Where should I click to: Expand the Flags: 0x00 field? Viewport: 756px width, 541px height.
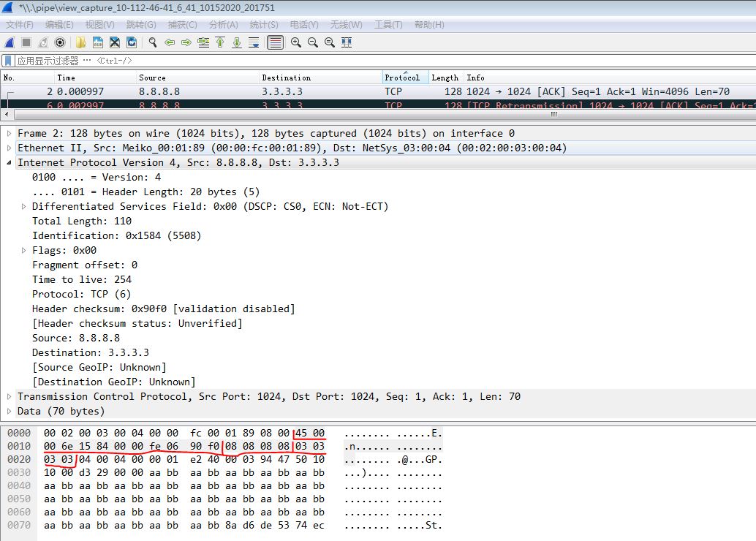tap(23, 250)
